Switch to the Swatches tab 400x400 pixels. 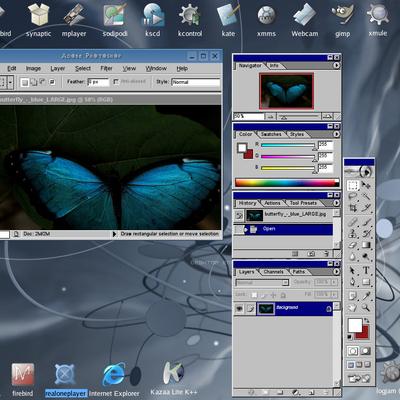point(271,134)
